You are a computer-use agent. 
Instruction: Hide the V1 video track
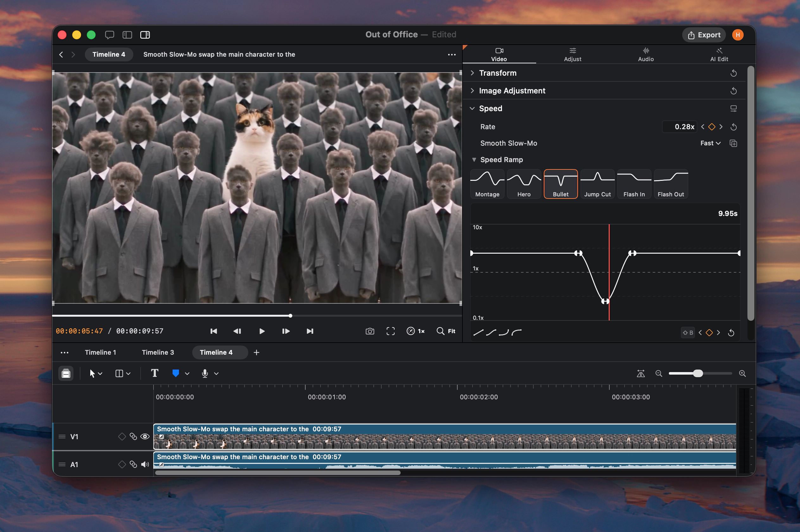[145, 436]
